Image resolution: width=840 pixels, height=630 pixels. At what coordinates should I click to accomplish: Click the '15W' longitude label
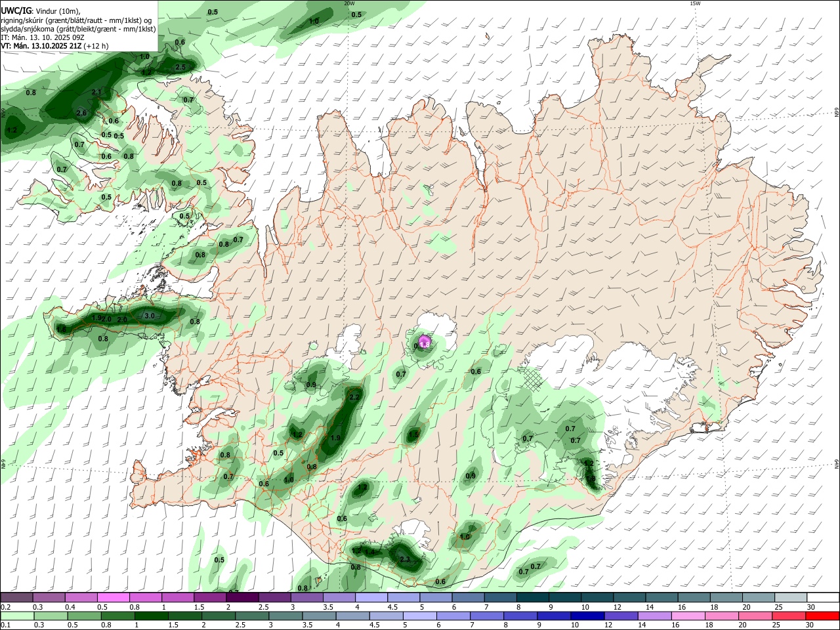coord(694,3)
